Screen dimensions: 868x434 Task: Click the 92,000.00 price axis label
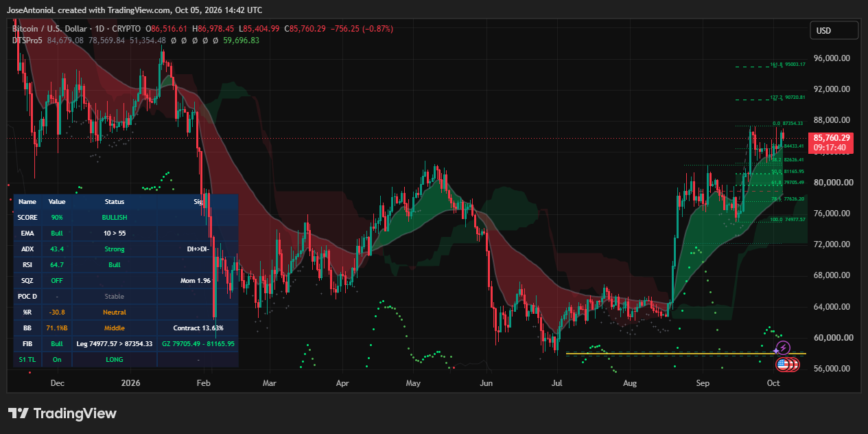(x=832, y=89)
